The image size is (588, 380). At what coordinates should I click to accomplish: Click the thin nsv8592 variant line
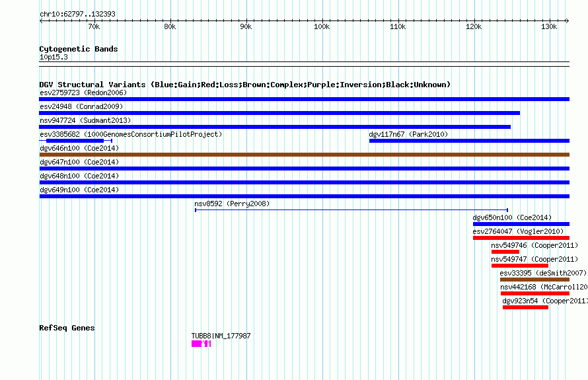point(351,210)
